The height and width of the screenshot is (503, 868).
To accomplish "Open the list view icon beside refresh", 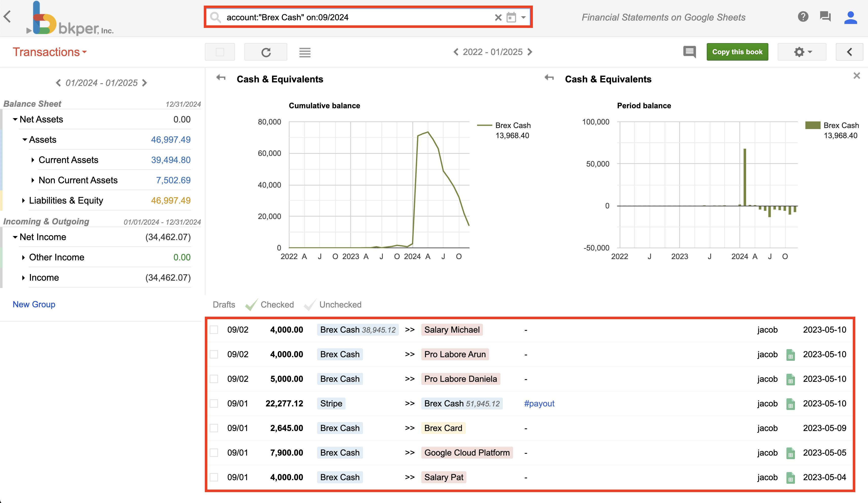I will coord(304,52).
